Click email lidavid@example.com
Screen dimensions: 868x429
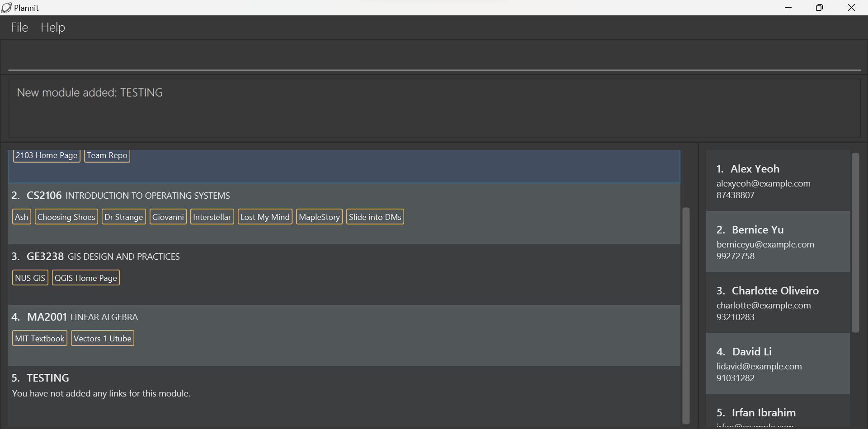pyautogui.click(x=759, y=366)
